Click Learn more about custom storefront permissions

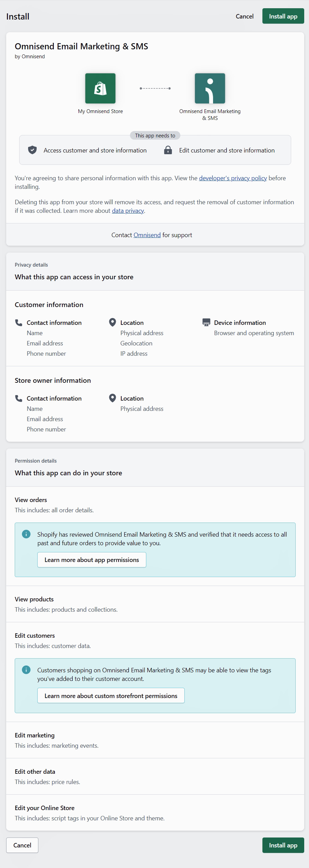click(x=111, y=696)
